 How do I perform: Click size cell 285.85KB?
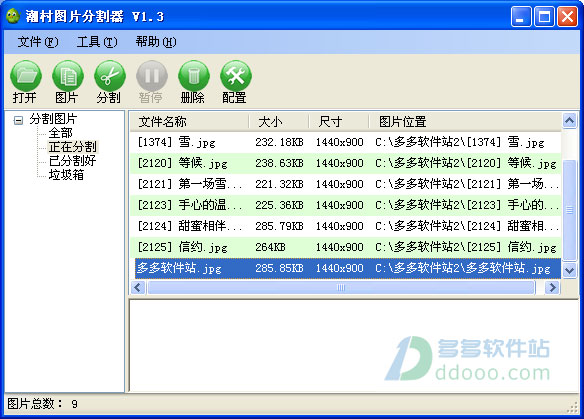tap(279, 268)
